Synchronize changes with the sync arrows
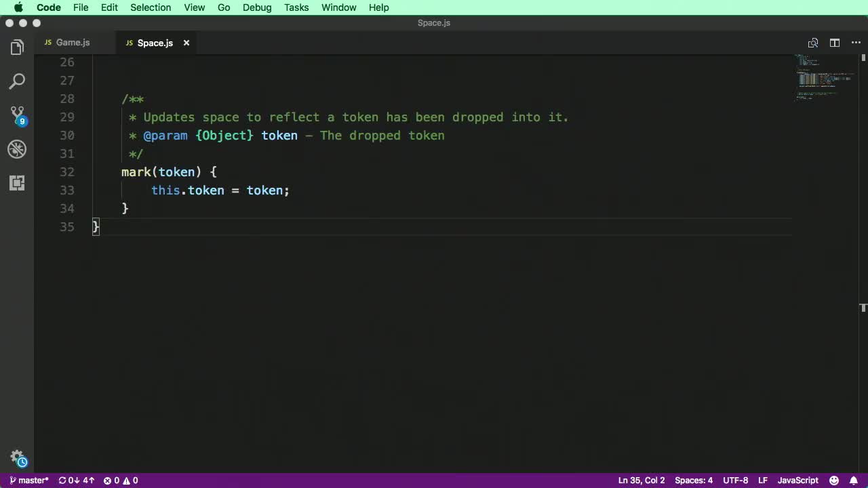The image size is (868, 488). click(x=75, y=480)
